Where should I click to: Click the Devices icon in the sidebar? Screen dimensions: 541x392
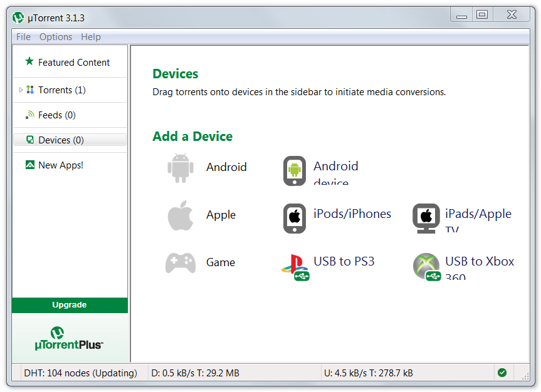click(30, 140)
